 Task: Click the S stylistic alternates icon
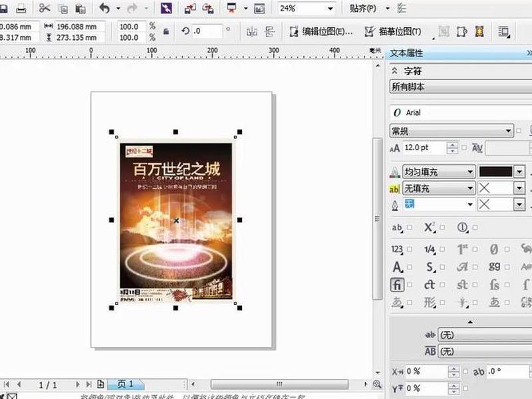coord(430,267)
